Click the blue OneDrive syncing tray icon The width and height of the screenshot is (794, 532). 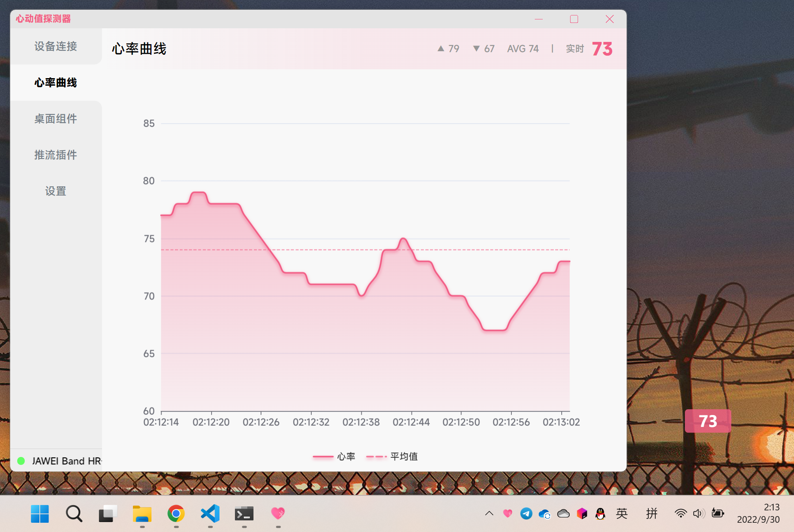pyautogui.click(x=545, y=513)
